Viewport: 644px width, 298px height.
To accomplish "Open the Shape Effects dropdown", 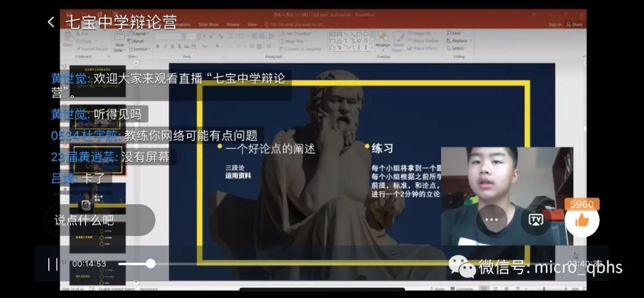I will [x=423, y=48].
